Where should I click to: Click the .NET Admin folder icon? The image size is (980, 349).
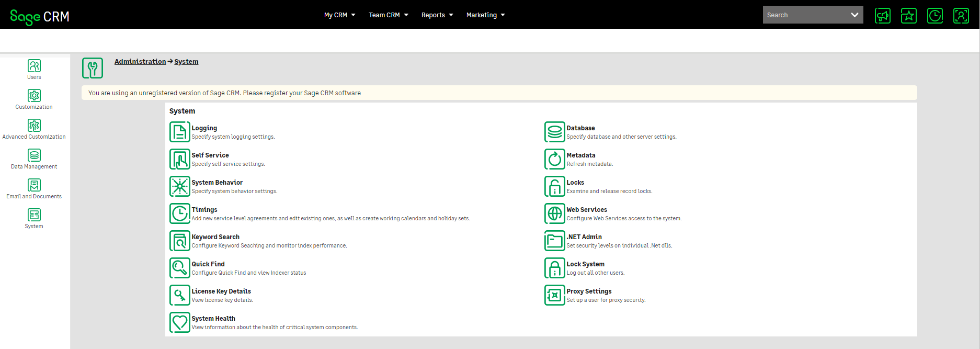click(x=555, y=241)
